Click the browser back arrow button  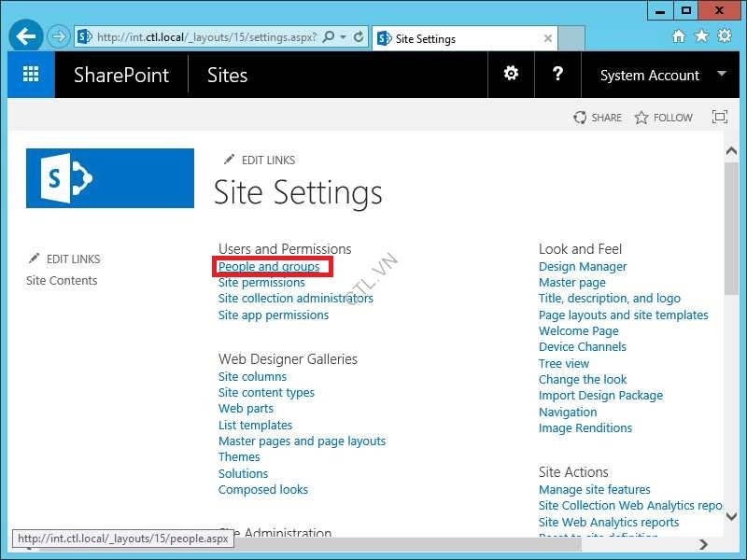(x=26, y=37)
